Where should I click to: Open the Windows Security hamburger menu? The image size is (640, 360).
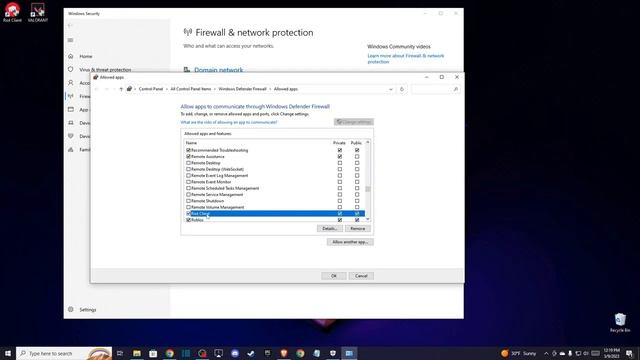coord(70,40)
